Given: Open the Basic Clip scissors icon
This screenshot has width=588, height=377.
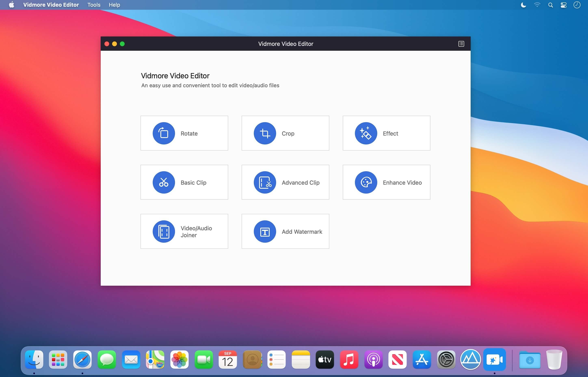Looking at the screenshot, I should [164, 182].
